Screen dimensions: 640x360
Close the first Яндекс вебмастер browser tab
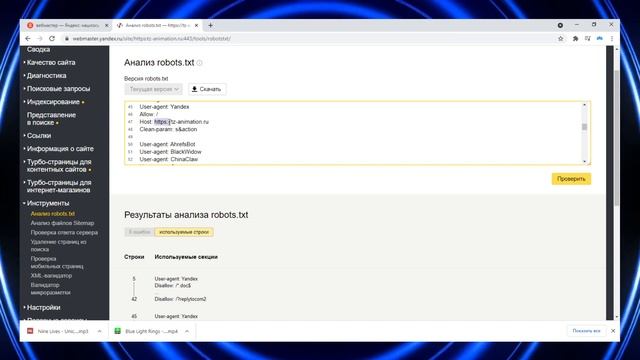tap(107, 25)
